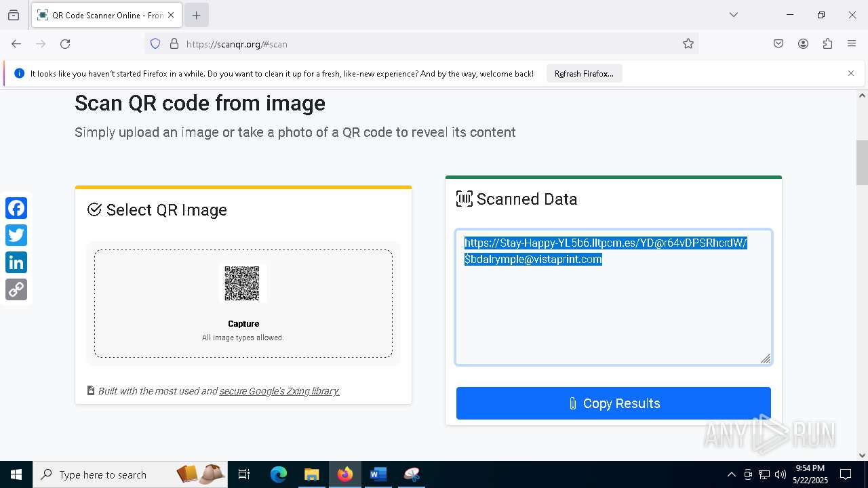The image size is (868, 488).
Task: Click the Scan QR code from image heading
Action: click(200, 103)
